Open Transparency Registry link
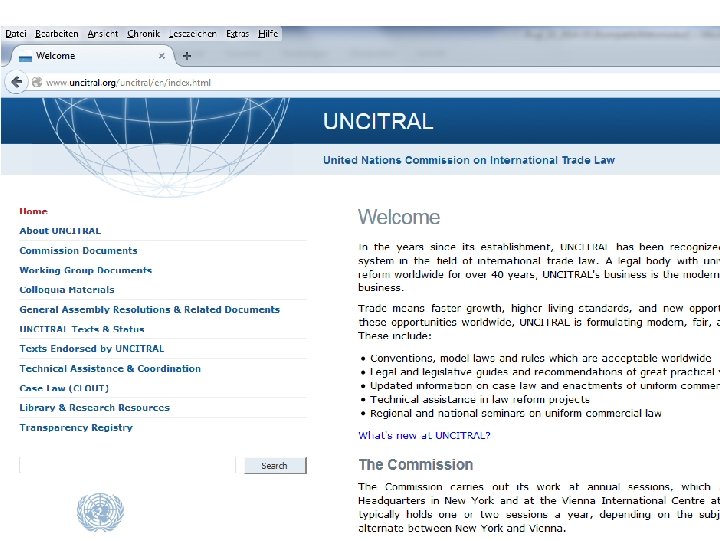 76,428
